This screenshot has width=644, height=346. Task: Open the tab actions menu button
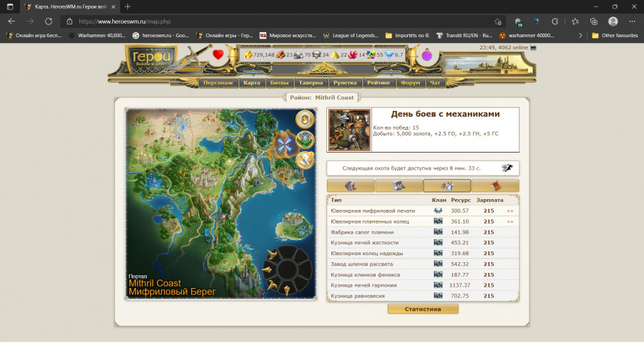(x=10, y=6)
